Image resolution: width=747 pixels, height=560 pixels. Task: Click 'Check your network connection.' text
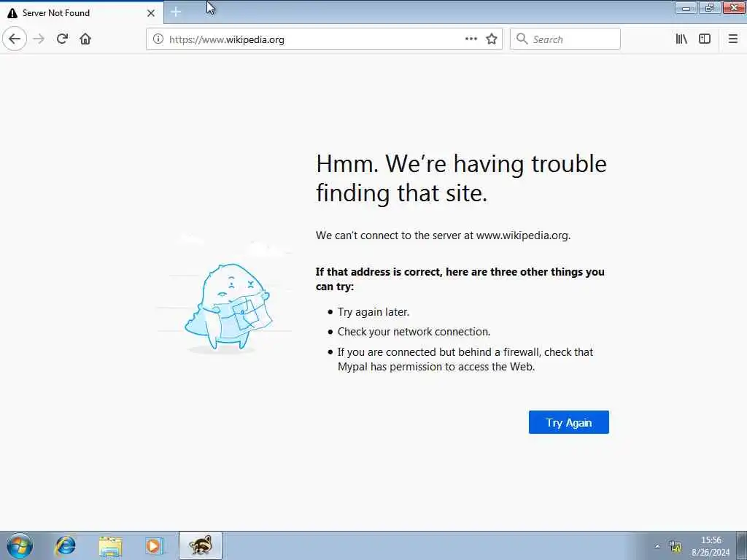(414, 332)
